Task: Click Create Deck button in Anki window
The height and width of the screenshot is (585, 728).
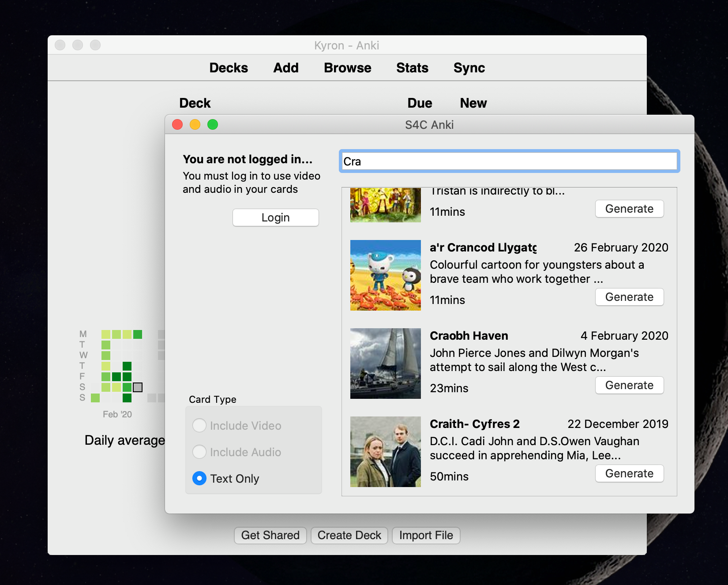Action: coord(349,535)
